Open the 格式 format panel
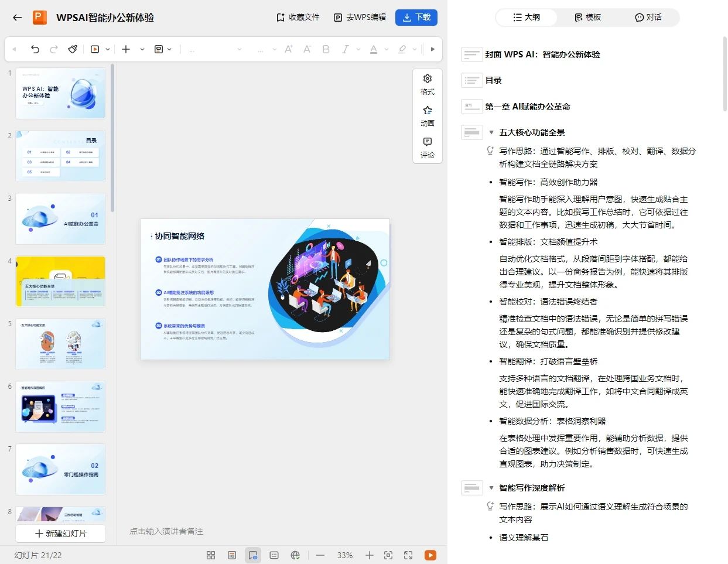 428,85
